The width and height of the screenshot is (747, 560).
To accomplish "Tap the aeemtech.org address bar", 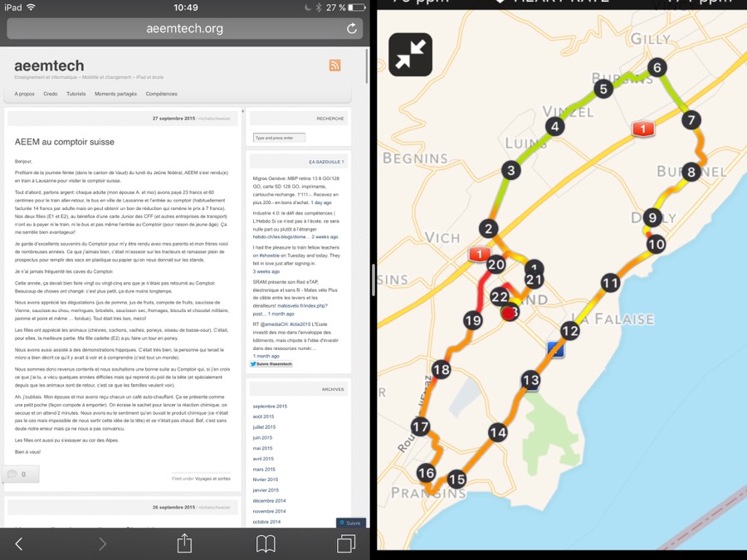I will [x=184, y=28].
